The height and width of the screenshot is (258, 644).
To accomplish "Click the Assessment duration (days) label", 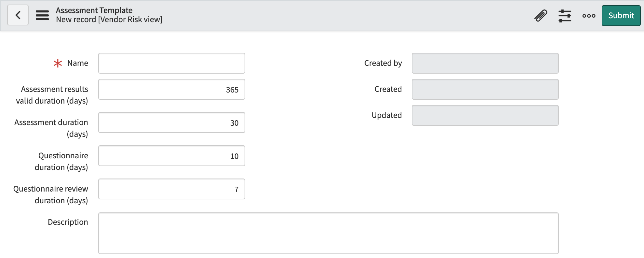I will (x=51, y=128).
